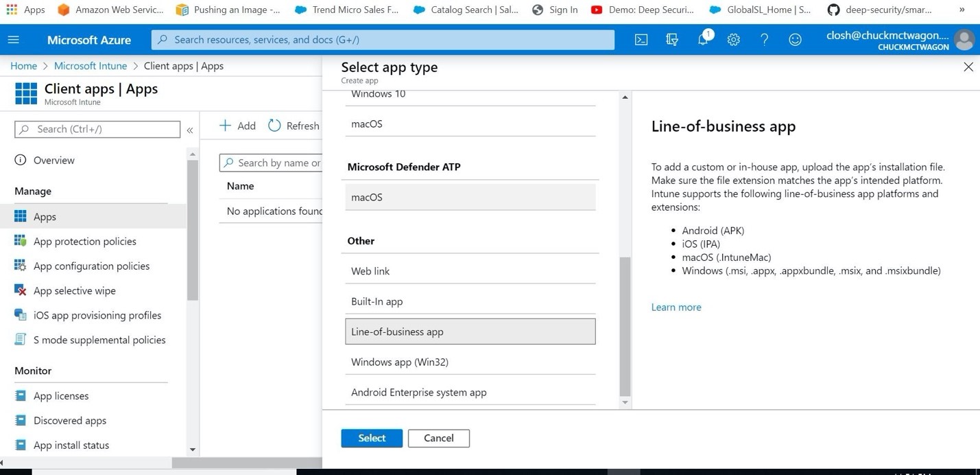Select Windows 10 app type
Screen dimensions: 980x475
click(x=470, y=95)
